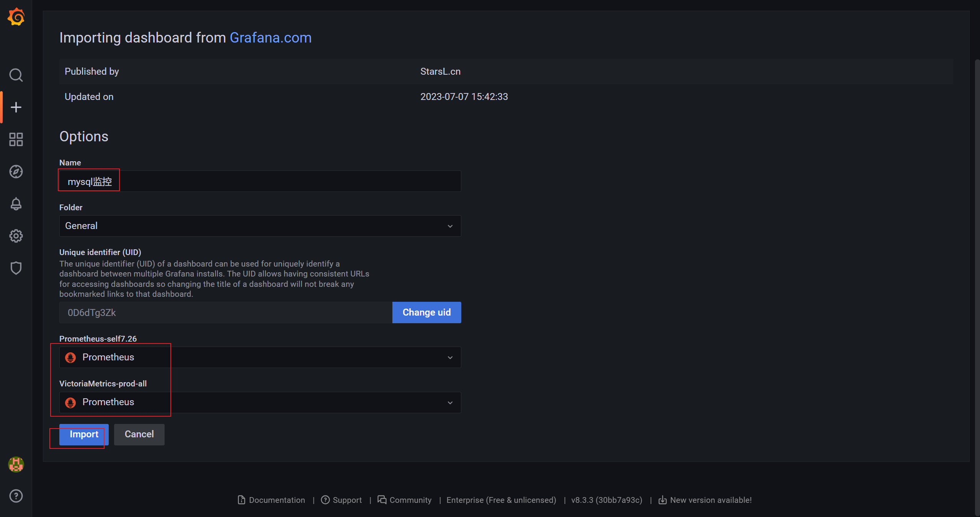Click the UID field 0D6dTg3Zk
Screen dimensions: 980x517
point(226,312)
